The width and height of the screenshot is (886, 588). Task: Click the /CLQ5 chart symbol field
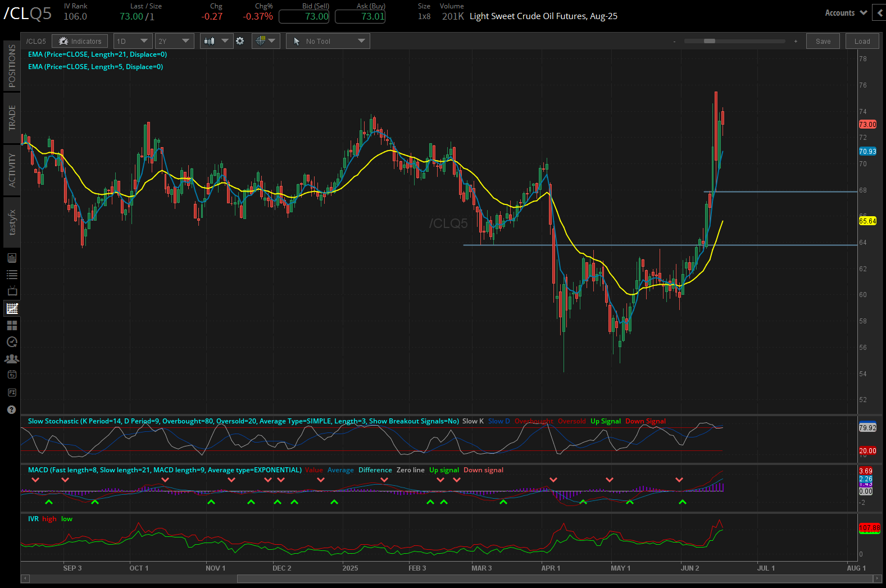tap(37, 41)
